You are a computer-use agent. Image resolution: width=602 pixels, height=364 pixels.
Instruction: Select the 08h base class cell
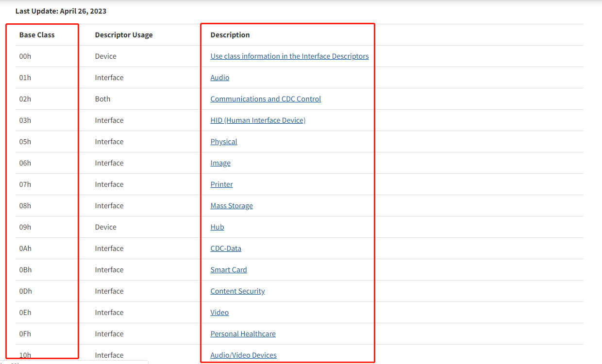(25, 206)
